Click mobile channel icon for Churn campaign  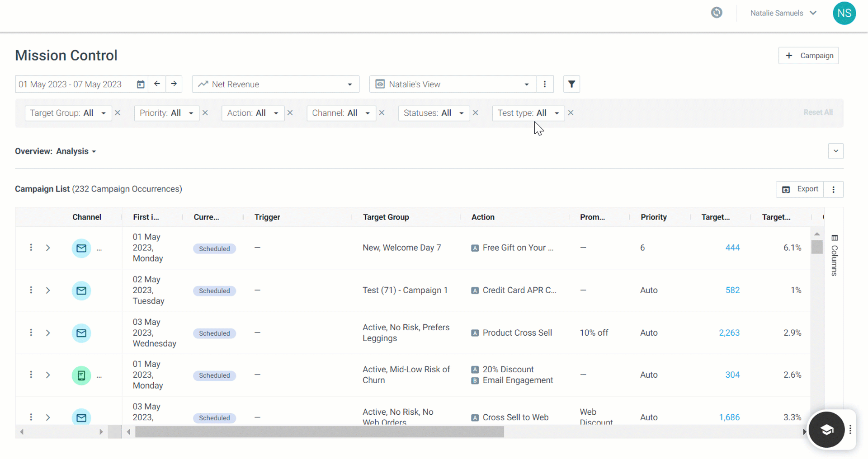coord(81,375)
